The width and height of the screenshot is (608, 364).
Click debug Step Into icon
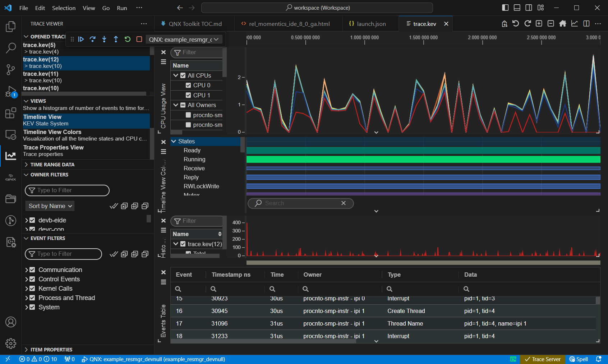point(104,39)
